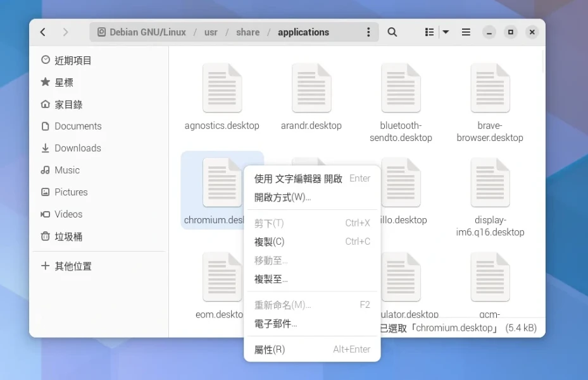Toggle the list view icon
588x380 pixels.
(x=430, y=32)
